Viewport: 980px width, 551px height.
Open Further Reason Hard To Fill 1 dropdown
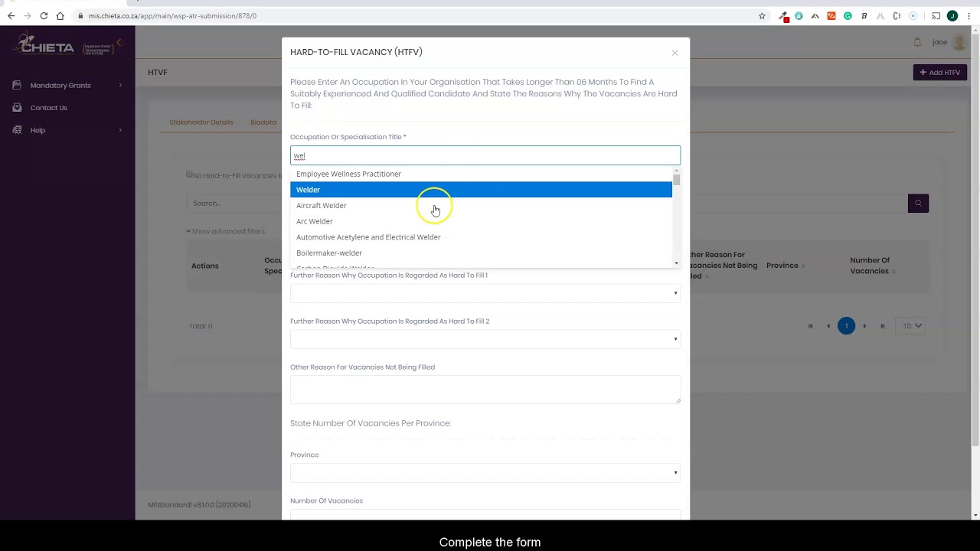[485, 293]
